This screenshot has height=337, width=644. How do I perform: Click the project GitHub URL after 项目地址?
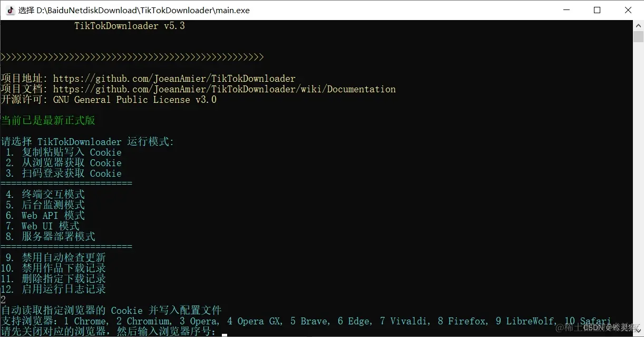tap(174, 79)
